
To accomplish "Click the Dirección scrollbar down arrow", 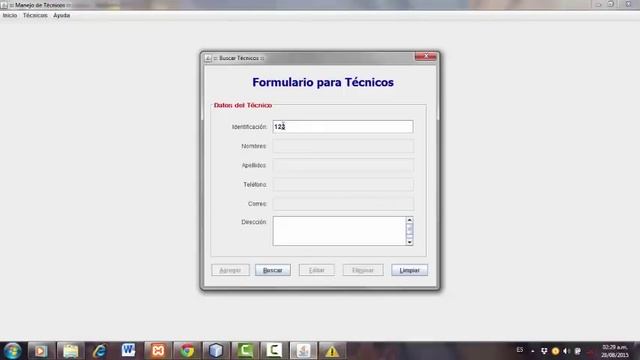I will tap(409, 242).
